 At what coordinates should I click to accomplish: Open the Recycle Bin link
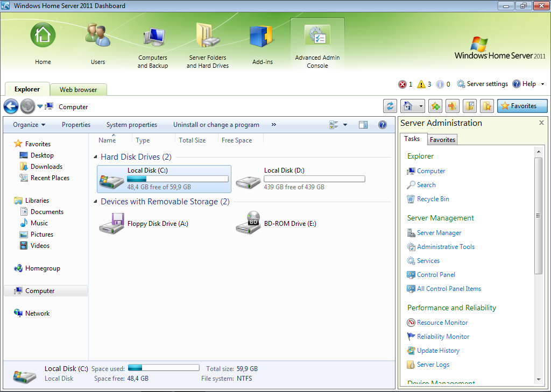(433, 199)
